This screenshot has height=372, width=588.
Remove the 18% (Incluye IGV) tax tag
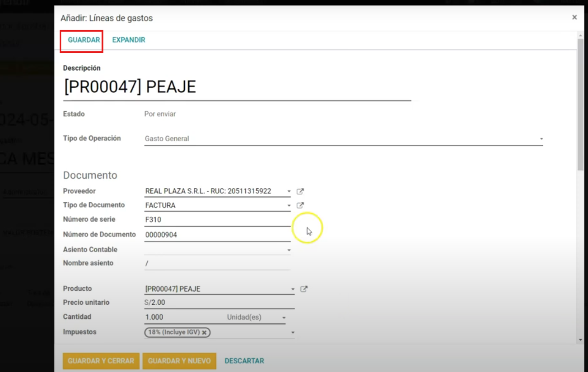[203, 333]
